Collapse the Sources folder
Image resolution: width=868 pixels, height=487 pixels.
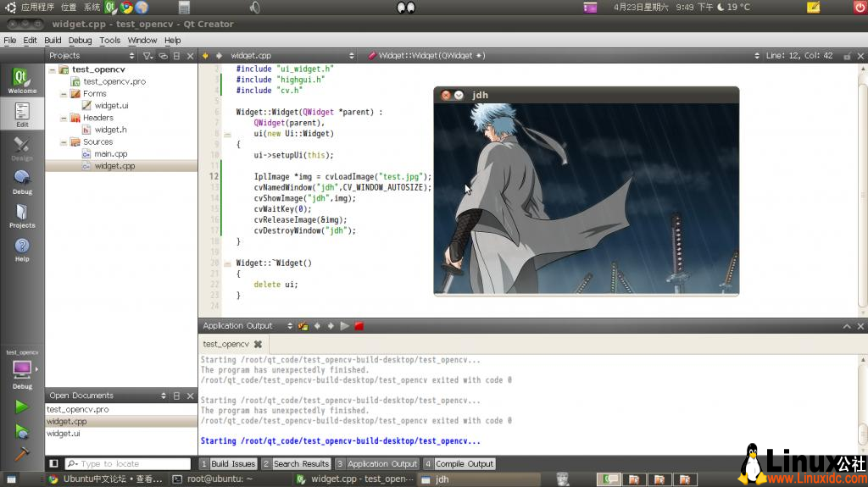pos(63,142)
